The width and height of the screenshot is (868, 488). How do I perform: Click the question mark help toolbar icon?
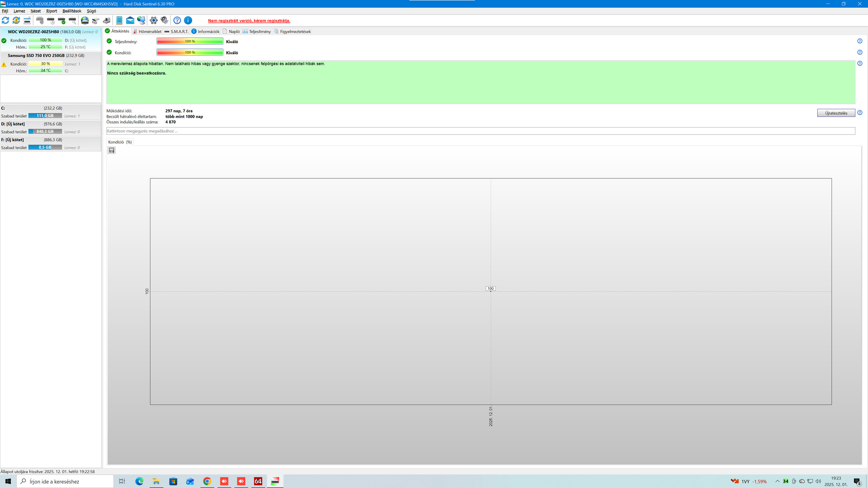pos(177,20)
